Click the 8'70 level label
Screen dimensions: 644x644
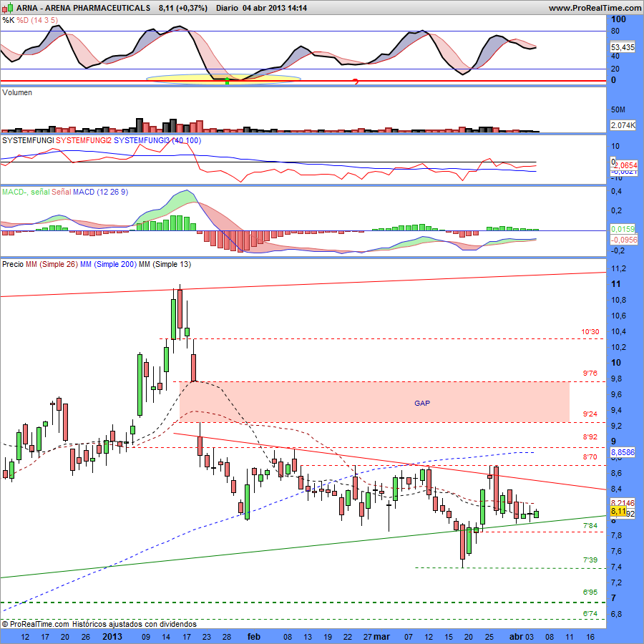[590, 457]
